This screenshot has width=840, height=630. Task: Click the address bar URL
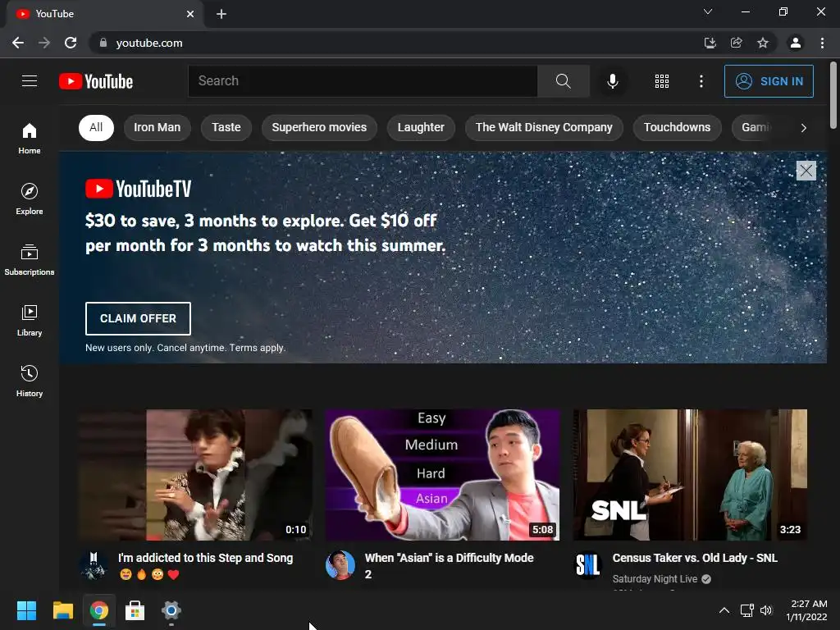coord(149,43)
